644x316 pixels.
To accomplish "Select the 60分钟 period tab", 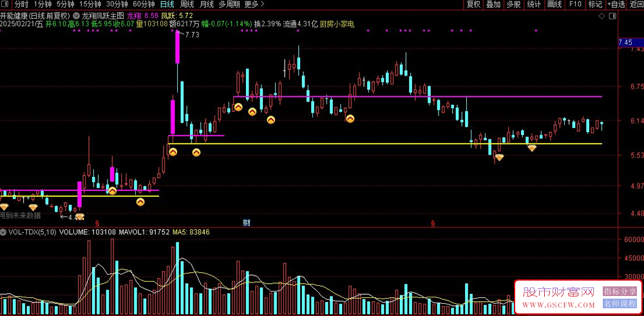I will (x=144, y=5).
